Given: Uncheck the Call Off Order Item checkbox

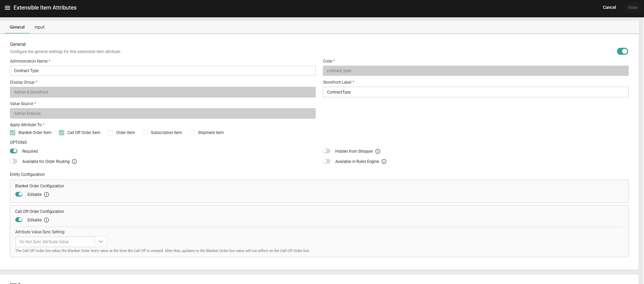Looking at the screenshot, I should pos(62,133).
